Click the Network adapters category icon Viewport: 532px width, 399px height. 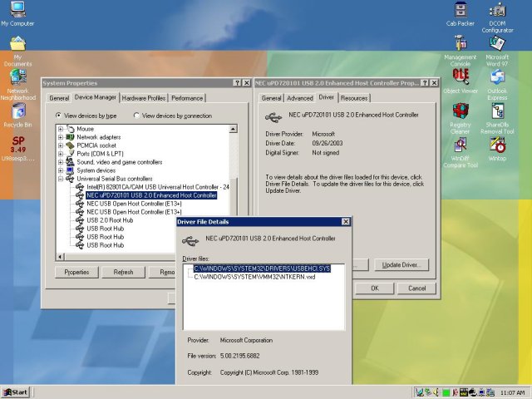point(70,137)
